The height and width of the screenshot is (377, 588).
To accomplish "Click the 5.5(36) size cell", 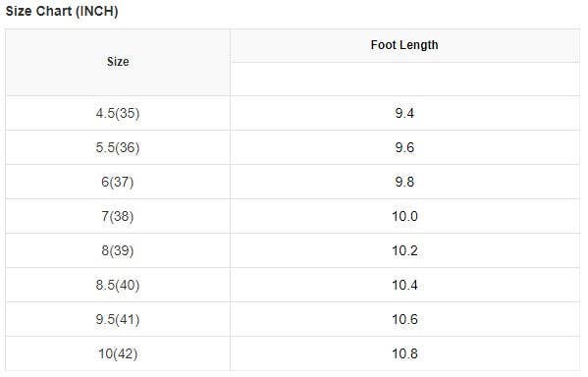I will click(x=118, y=148).
